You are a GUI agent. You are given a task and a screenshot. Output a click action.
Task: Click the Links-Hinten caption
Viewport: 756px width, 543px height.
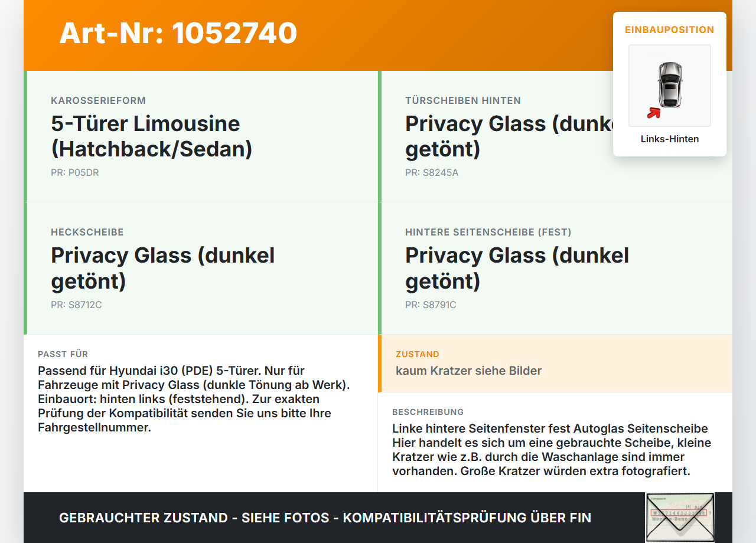click(670, 139)
